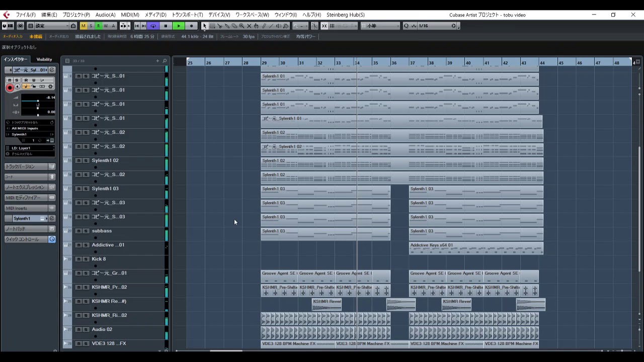
Task: Click the transport Stop button
Action: pos(166,26)
